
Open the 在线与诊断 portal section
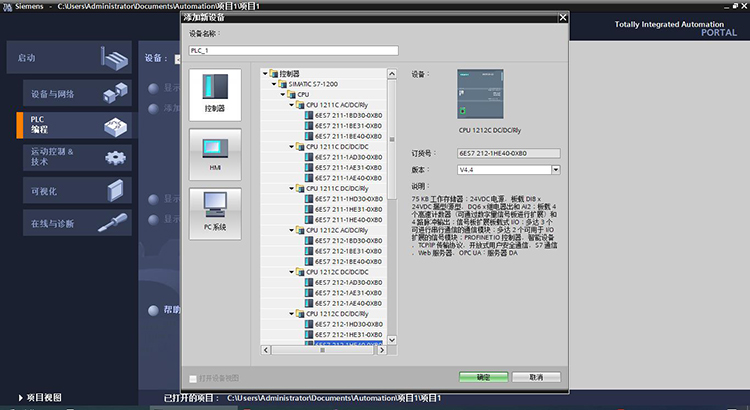(77, 223)
